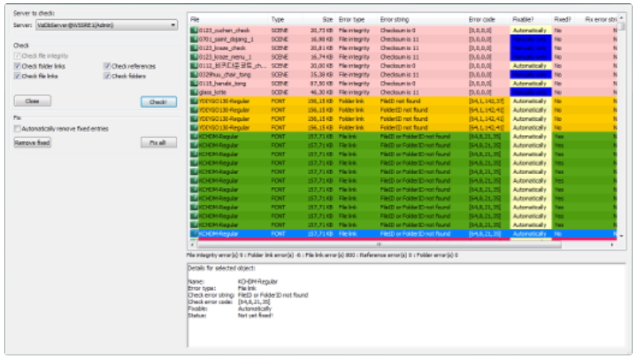The height and width of the screenshot is (361, 644).
Task: Select the 0123_cushen_check file name
Action: [224, 30]
